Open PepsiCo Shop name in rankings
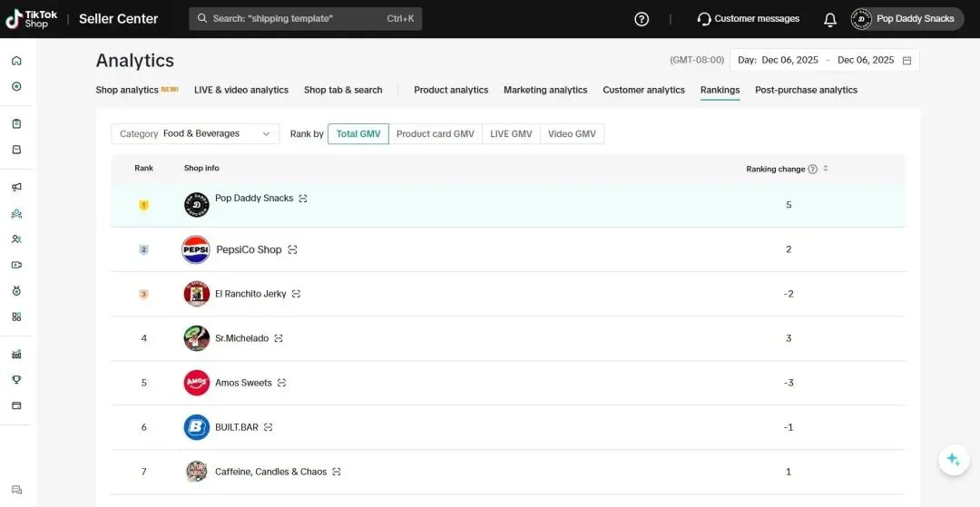This screenshot has height=507, width=980. [249, 249]
